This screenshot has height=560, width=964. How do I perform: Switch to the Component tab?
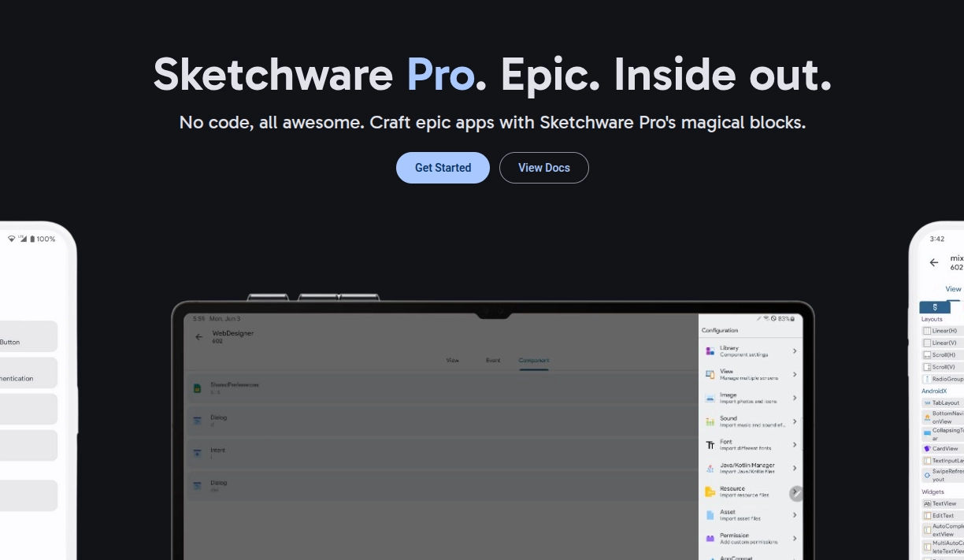pos(533,360)
